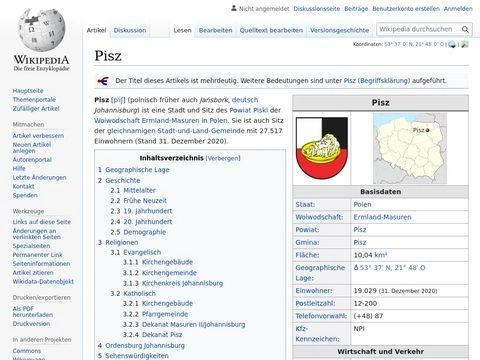Viewport: 480px width, 360px height.
Task: Click the geographic coordinates icon in infobox
Action: (x=356, y=268)
